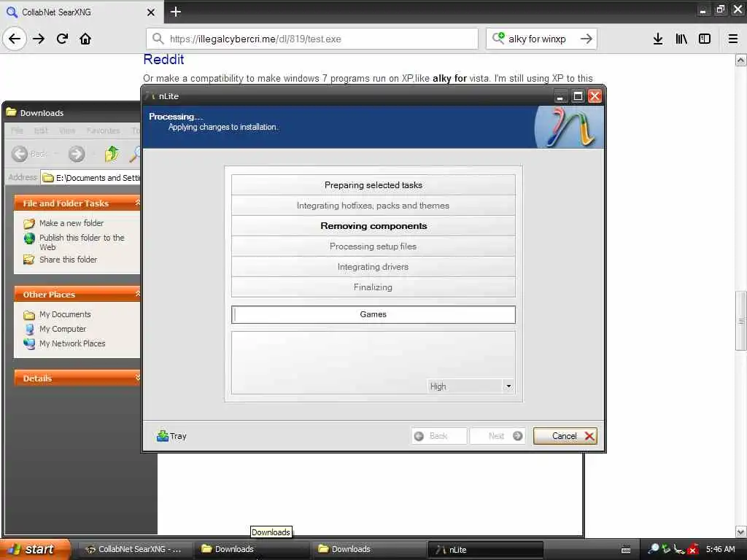Image resolution: width=747 pixels, height=560 pixels.
Task: Send nLite to Tray
Action: coord(171,436)
